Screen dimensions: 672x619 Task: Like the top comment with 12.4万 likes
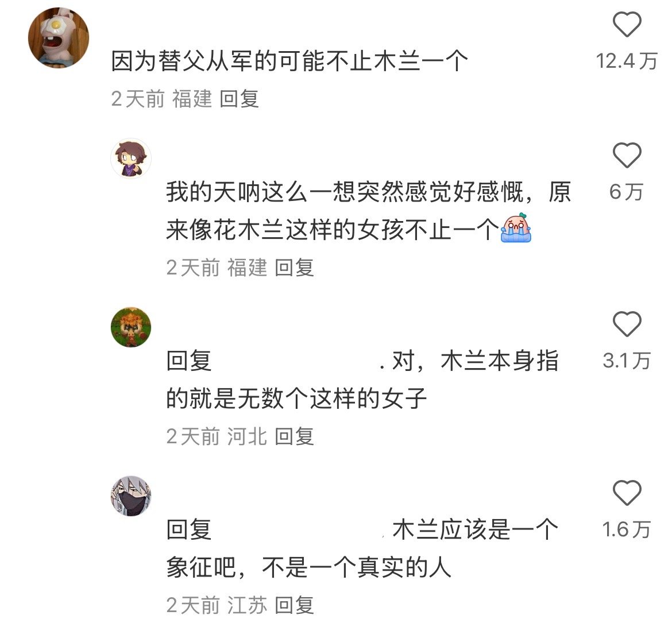point(627,25)
